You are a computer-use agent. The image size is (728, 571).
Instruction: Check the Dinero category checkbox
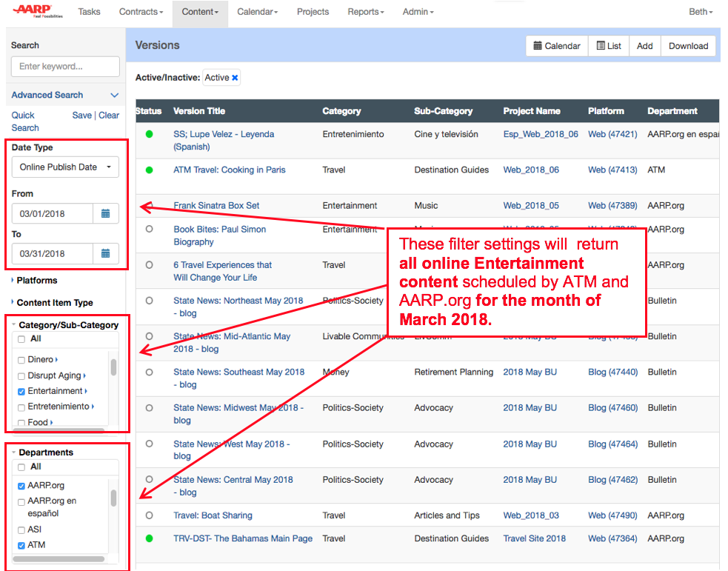(x=21, y=360)
